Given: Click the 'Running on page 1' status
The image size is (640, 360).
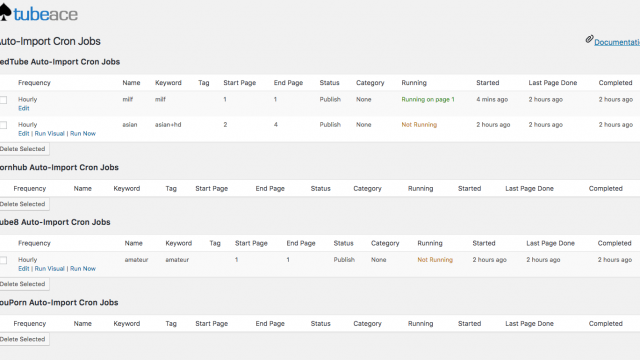Looking at the screenshot, I should point(428,99).
